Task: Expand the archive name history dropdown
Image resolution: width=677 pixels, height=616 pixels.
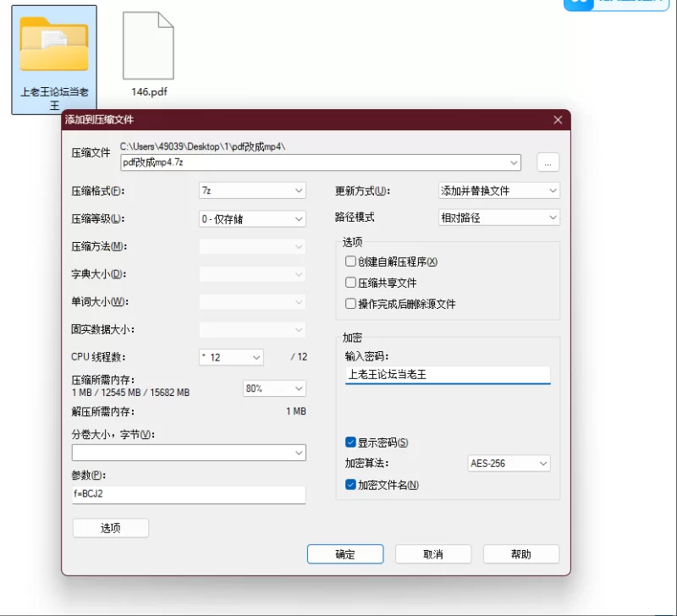Action: 514,162
